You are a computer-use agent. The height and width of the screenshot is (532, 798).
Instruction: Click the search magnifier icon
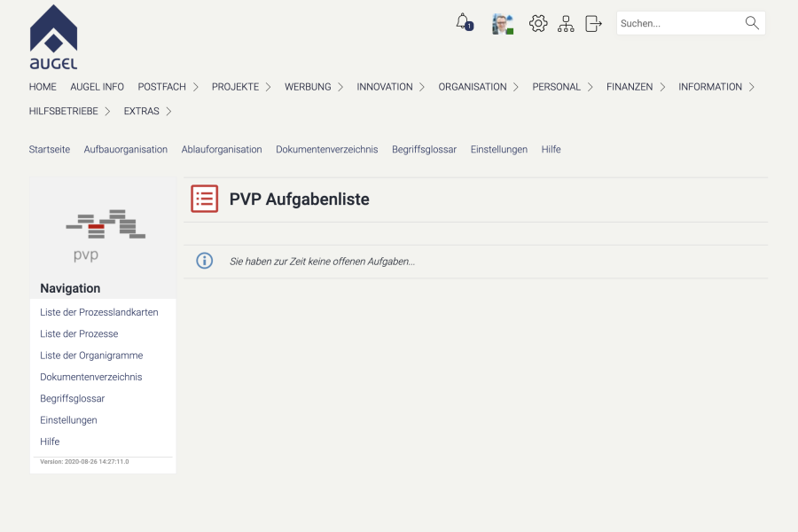[x=752, y=23]
